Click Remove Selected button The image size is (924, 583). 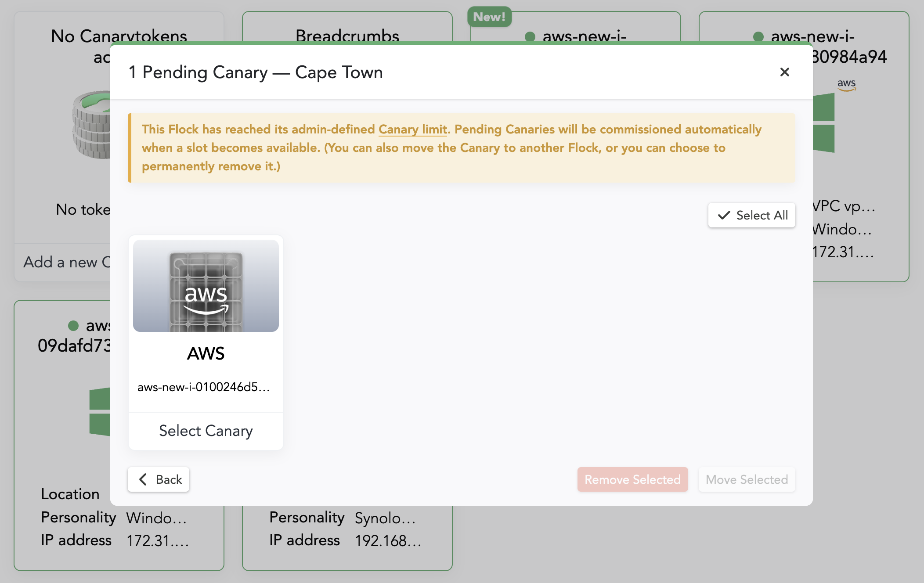click(632, 479)
